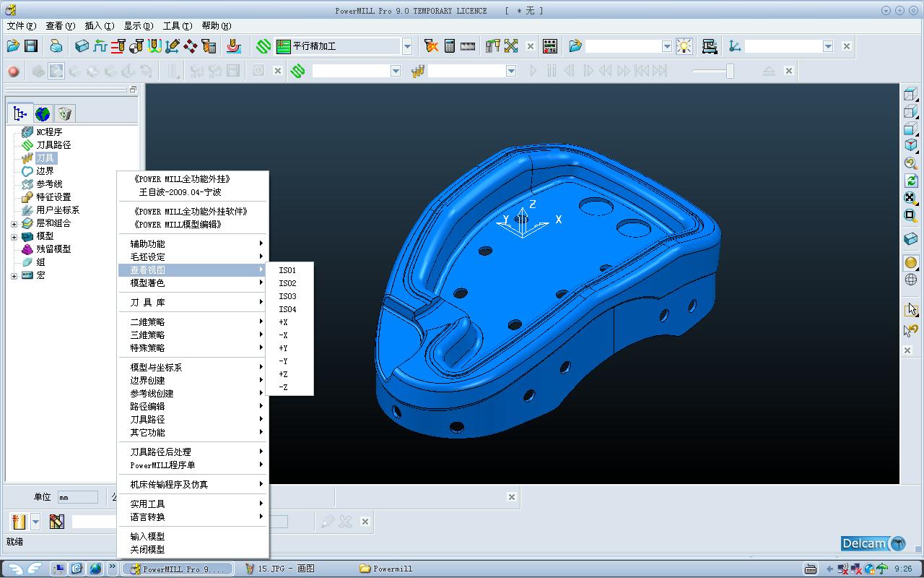Image resolution: width=924 pixels, height=578 pixels.
Task: Select 刀具路径 in the explorer tree
Action: coord(53,145)
